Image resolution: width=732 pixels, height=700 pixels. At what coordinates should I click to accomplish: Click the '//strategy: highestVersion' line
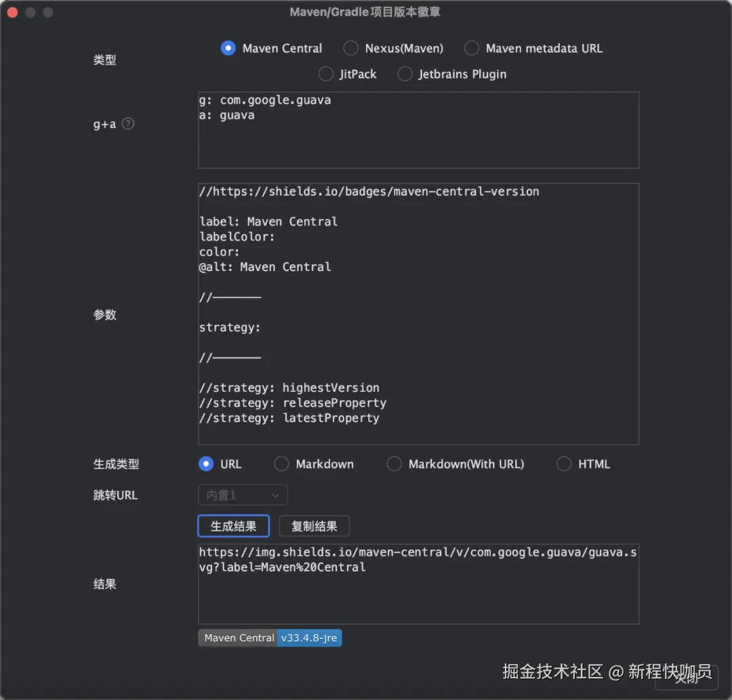point(289,388)
